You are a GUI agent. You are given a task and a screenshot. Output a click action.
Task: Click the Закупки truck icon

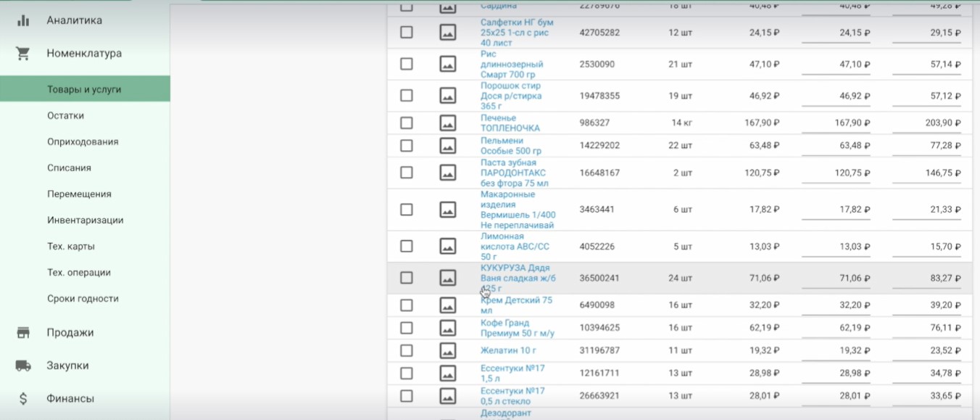23,366
